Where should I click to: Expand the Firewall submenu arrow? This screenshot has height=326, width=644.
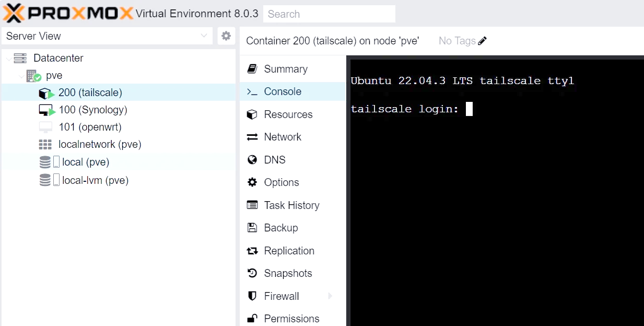[330, 296]
